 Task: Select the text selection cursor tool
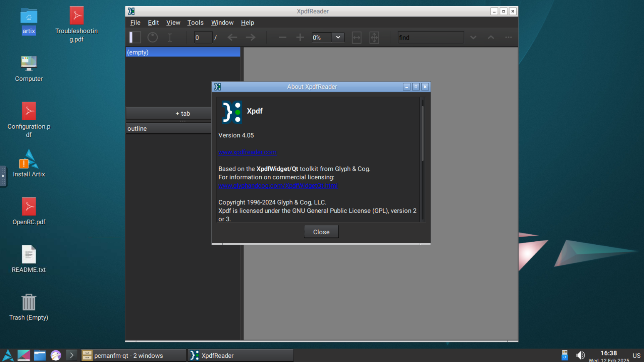[x=170, y=37]
